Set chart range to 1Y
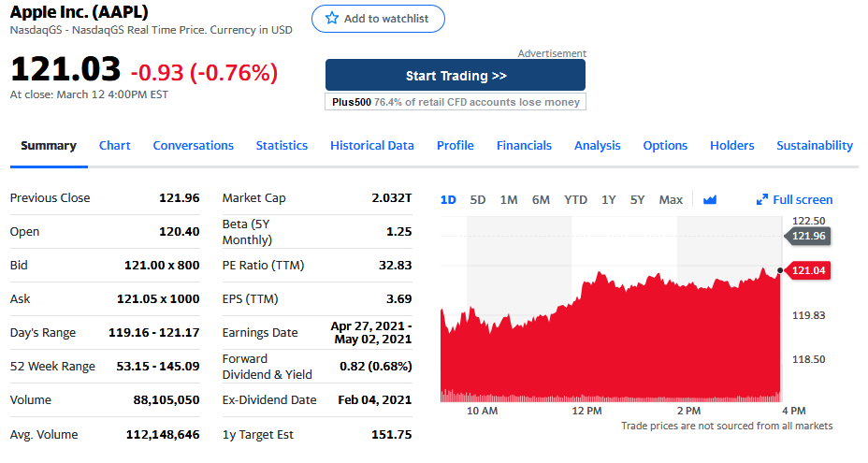The image size is (868, 463). point(609,199)
